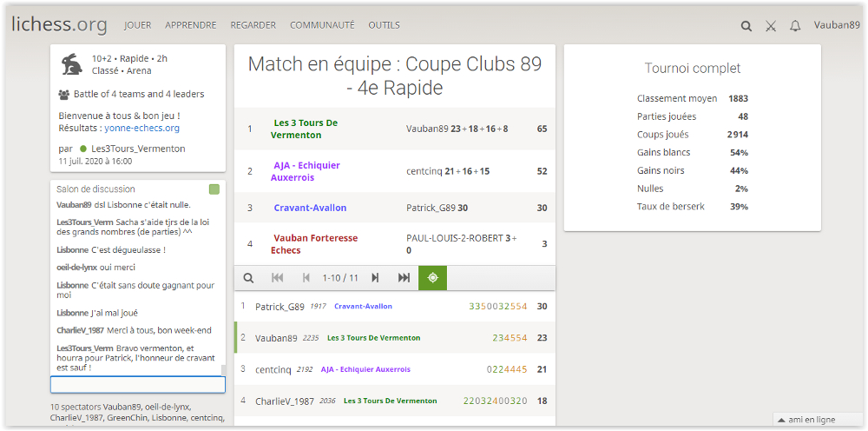Click the Tournoi complet heading
Screen dimensions: 868x431
tap(693, 69)
